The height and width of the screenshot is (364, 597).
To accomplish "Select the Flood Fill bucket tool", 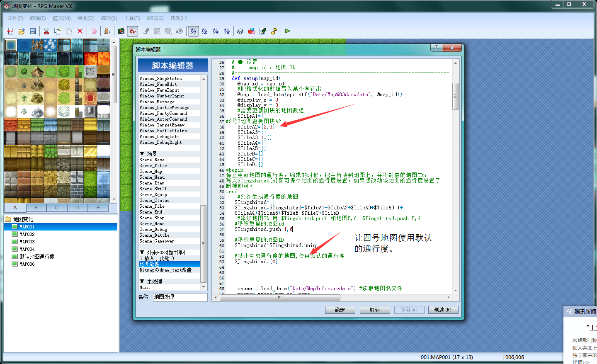I will tap(180, 31).
